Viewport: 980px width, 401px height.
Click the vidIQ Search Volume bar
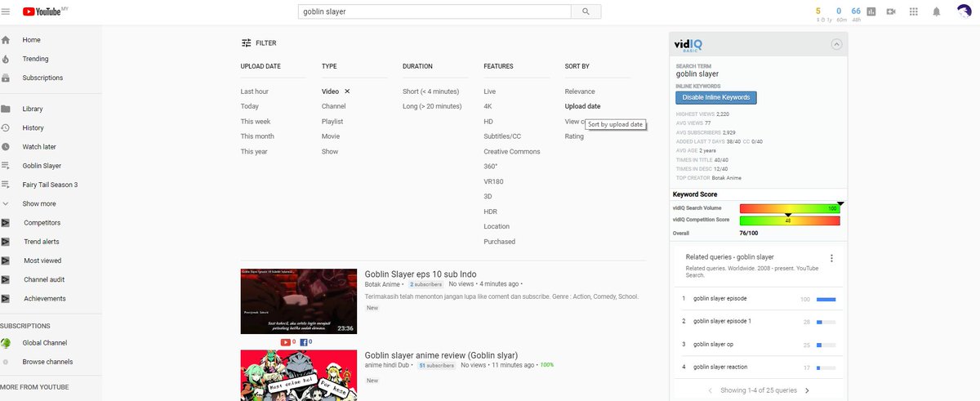[790, 208]
